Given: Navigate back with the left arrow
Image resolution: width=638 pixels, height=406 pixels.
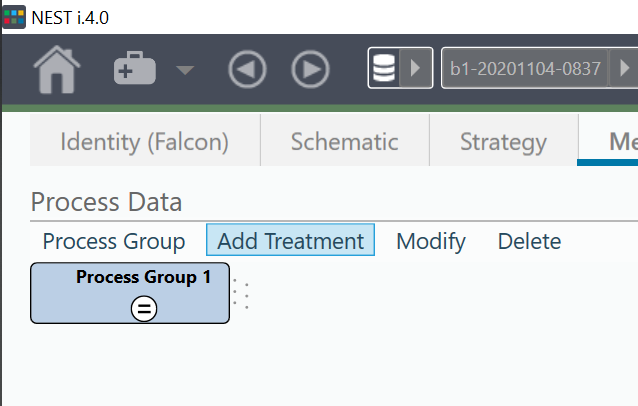Looking at the screenshot, I should point(247,69).
